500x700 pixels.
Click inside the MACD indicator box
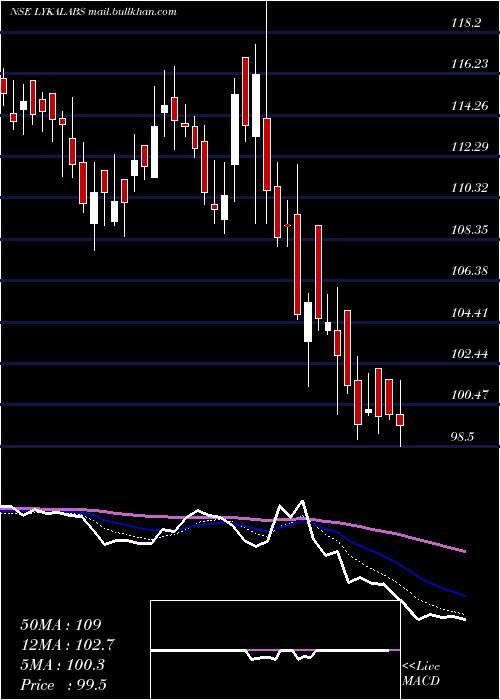pyautogui.click(x=275, y=650)
